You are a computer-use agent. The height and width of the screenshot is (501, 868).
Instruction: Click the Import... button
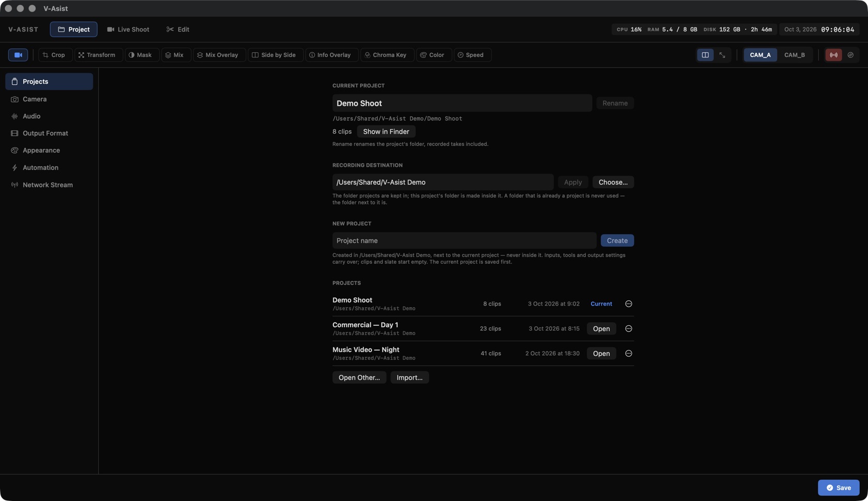pos(409,378)
